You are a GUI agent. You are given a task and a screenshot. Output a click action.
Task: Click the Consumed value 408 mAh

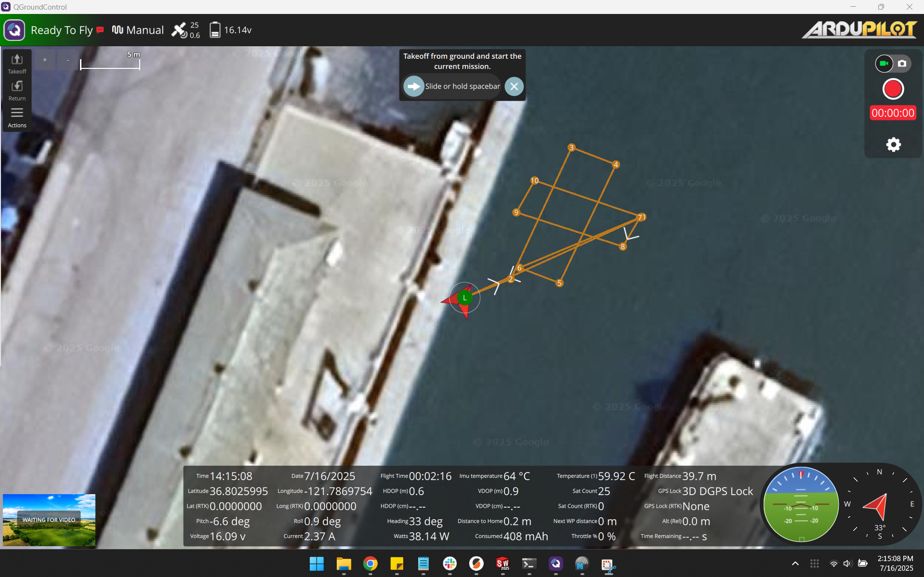526,537
